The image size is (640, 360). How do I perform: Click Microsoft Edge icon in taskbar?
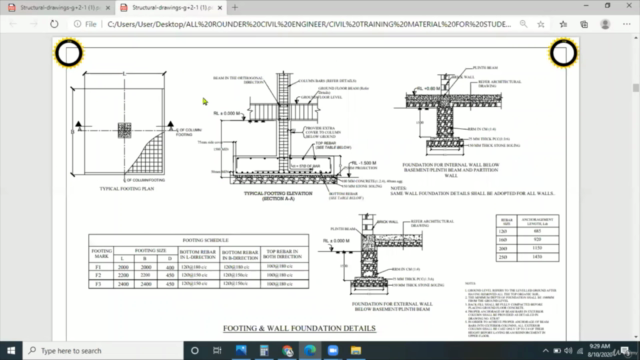[310, 351]
